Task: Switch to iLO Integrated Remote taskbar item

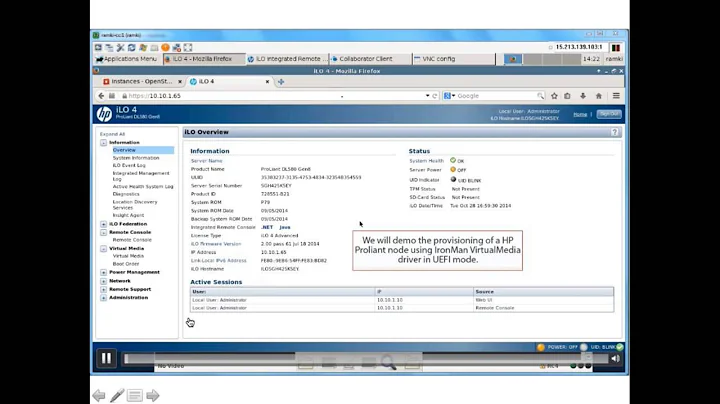Action: click(287, 59)
